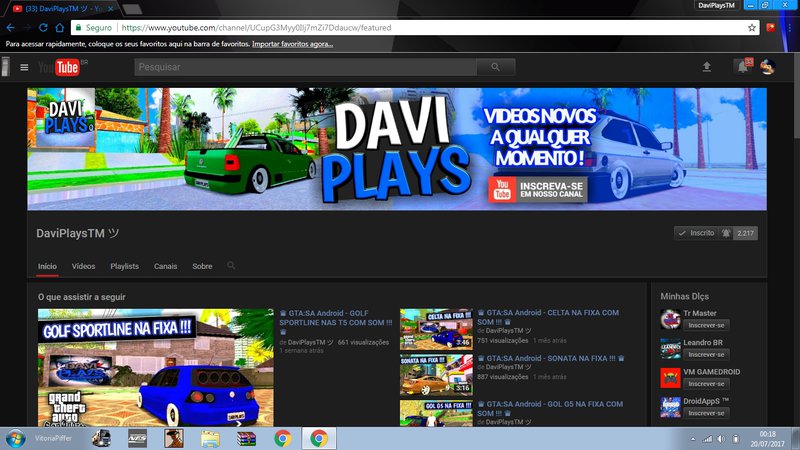Viewport: 800px width, 450px height.
Task: Open the upload video icon
Action: point(707,66)
